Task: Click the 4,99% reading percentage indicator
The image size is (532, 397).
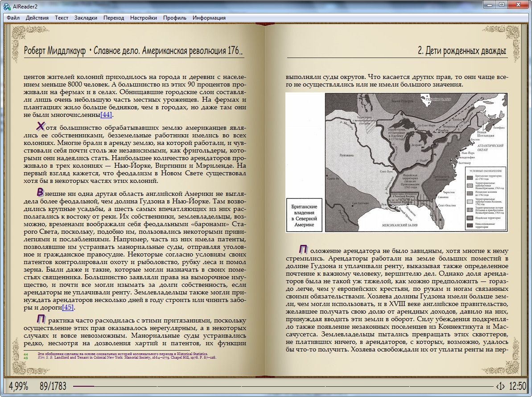Action: (18, 386)
